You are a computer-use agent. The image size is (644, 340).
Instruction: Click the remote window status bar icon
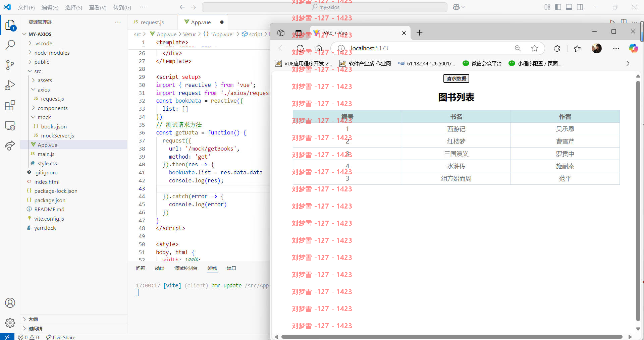click(x=7, y=337)
